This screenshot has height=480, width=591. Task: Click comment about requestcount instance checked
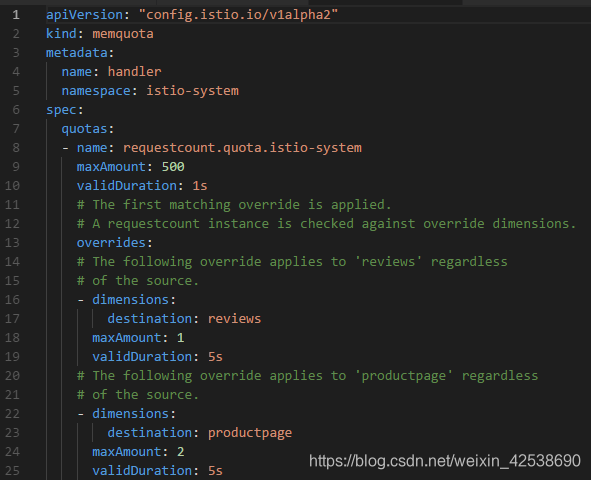tap(326, 224)
